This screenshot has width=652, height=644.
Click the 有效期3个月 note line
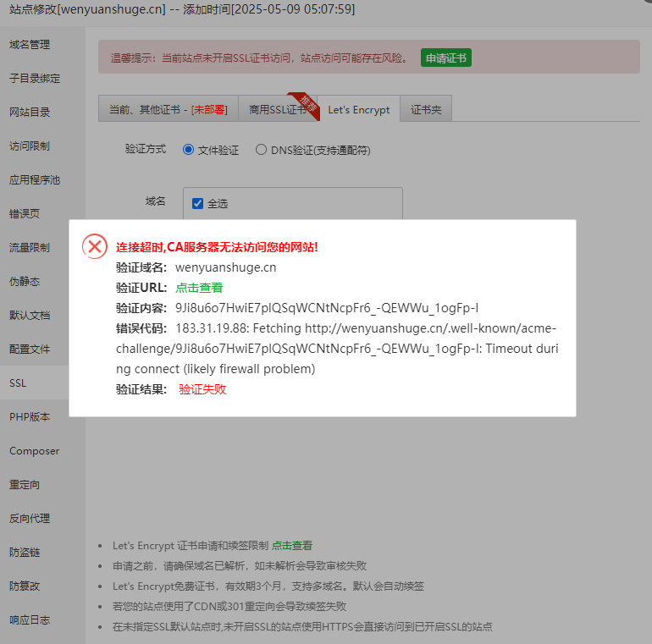[268, 586]
